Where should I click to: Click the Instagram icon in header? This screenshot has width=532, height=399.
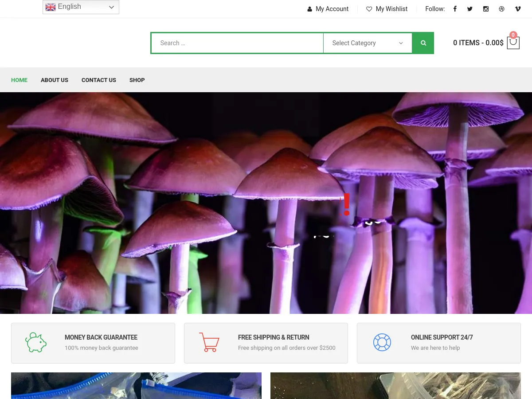(486, 9)
